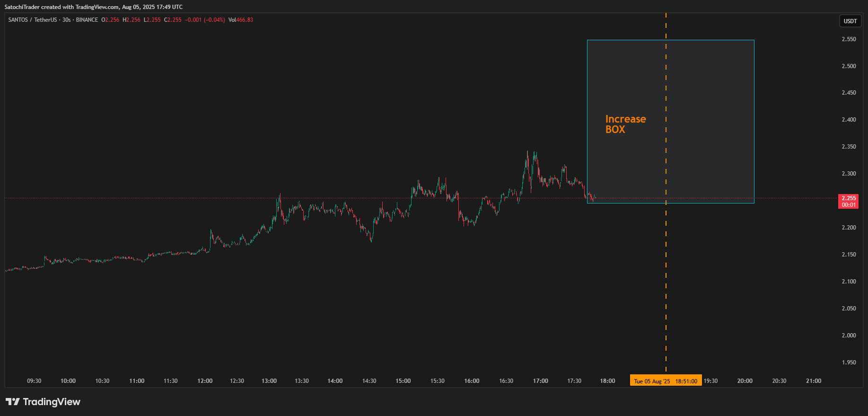
Task: Click the 21:00 time axis label
Action: pos(814,381)
